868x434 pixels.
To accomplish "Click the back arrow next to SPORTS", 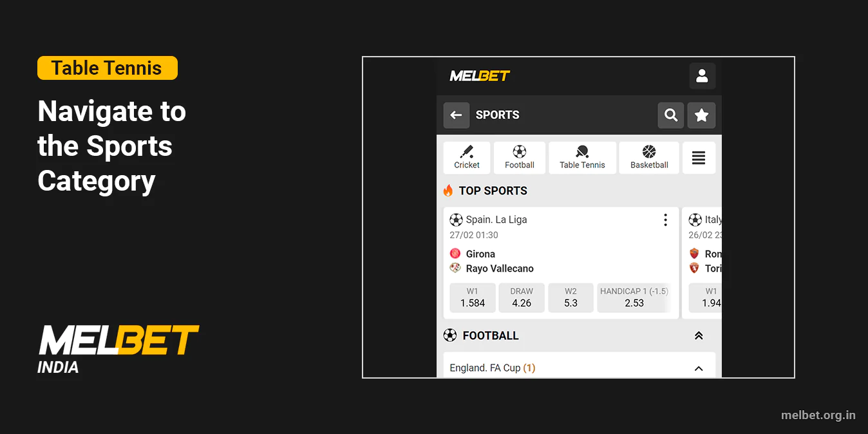I will 456,115.
